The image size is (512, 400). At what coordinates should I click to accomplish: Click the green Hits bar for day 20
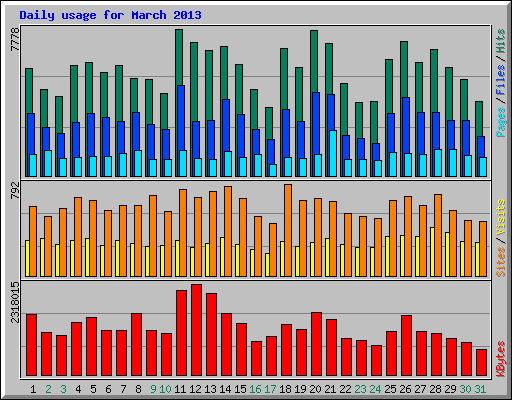(314, 61)
